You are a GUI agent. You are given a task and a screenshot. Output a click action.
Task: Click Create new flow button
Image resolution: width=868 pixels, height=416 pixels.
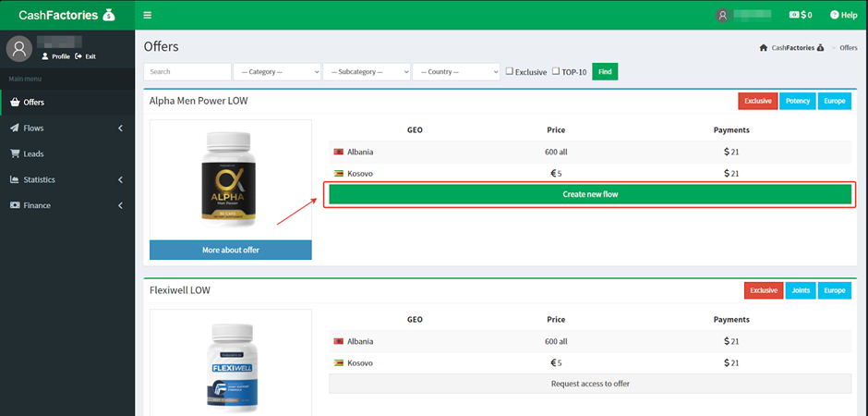590,194
